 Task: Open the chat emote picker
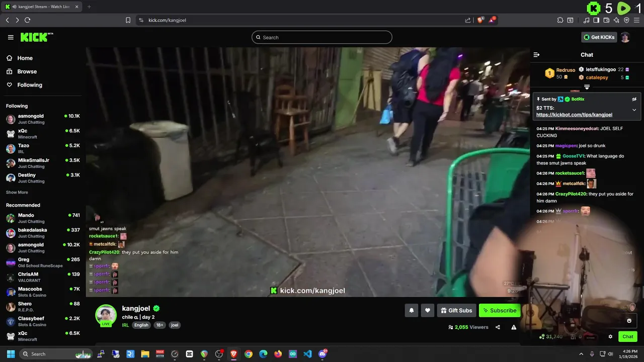629,321
